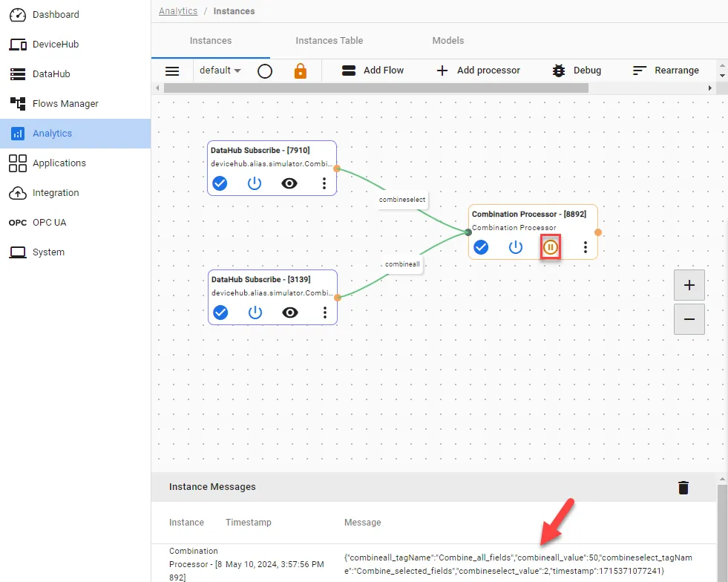Clear instance messages with trash icon
This screenshot has width=728, height=582.
pyautogui.click(x=683, y=488)
